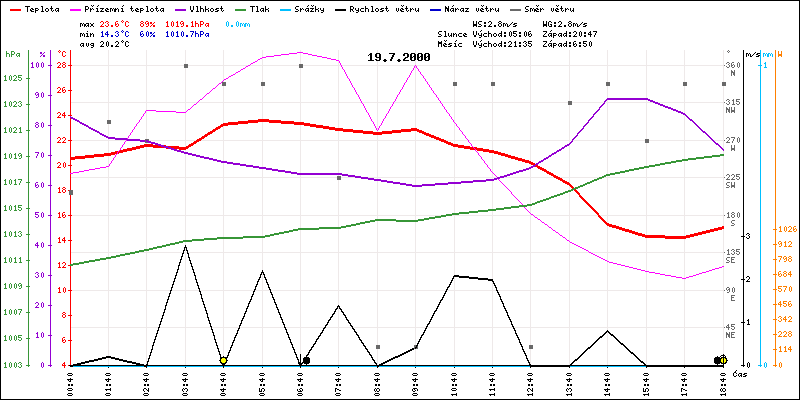The height and width of the screenshot is (400, 800).
Task: Click the chart date title 19.7.2000
Action: click(x=398, y=58)
